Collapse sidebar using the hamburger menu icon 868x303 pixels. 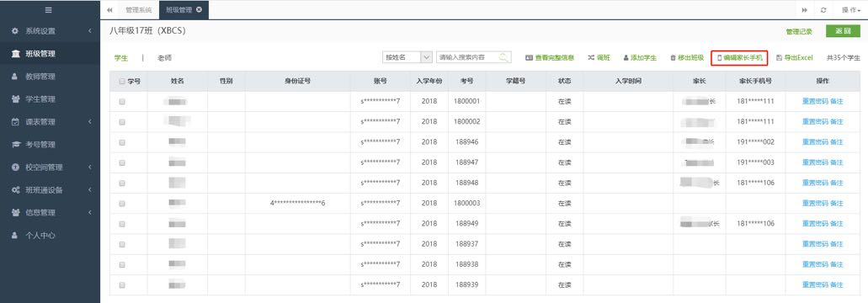coord(50,10)
